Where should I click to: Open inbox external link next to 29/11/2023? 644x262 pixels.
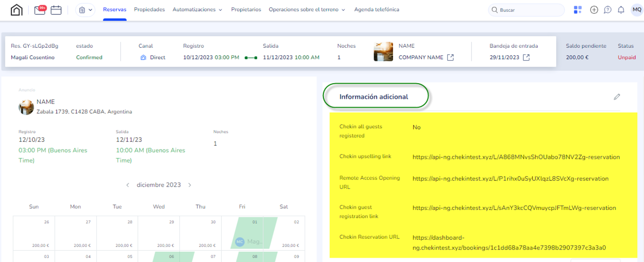pos(526,57)
